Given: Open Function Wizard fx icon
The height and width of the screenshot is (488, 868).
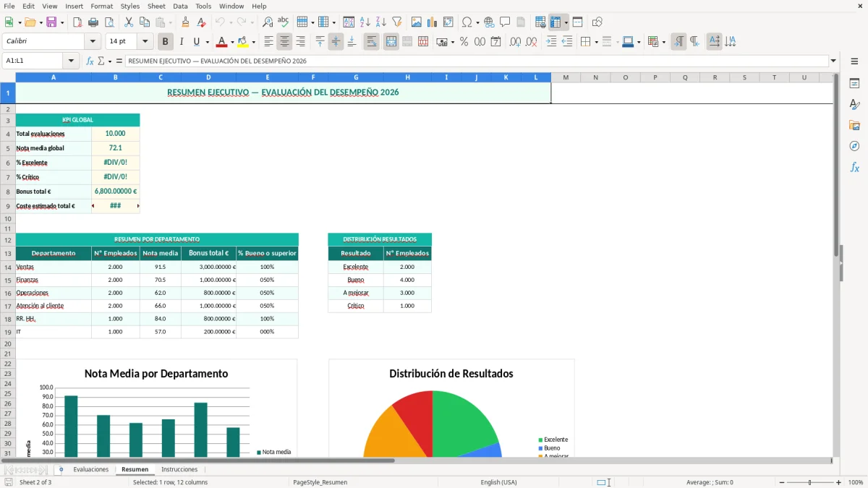Looking at the screenshot, I should (90, 61).
